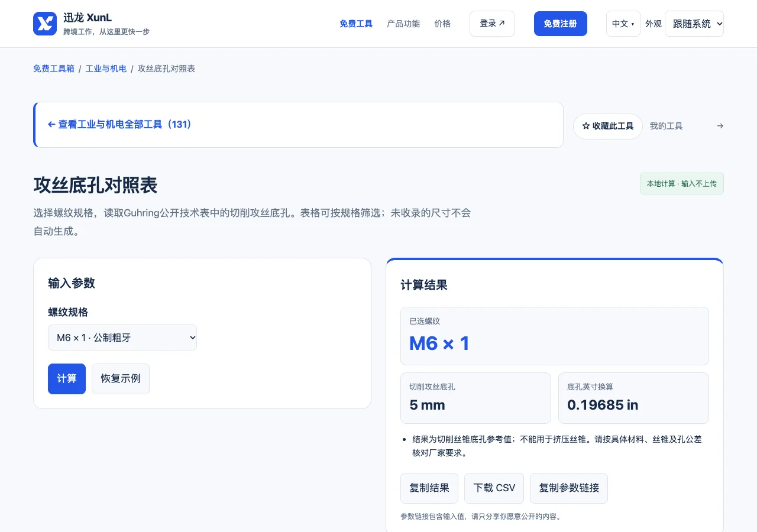Click the 复制参数链接 button
This screenshot has height=532, width=757.
coord(569,488)
